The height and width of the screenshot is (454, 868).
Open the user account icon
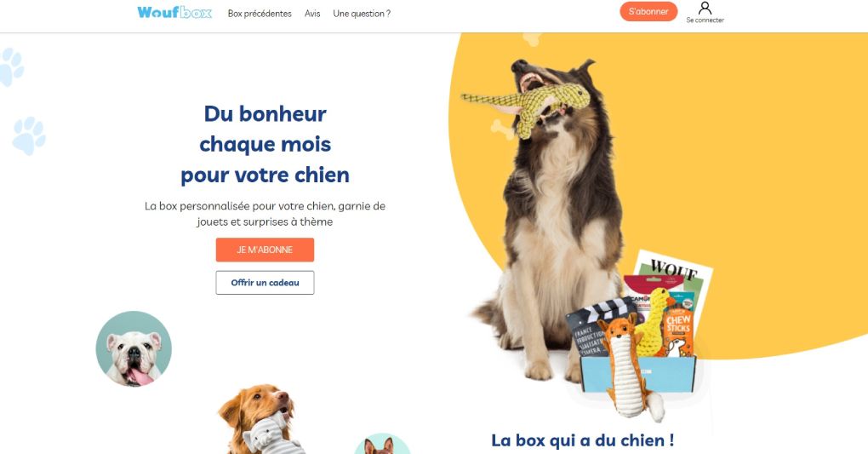click(x=705, y=8)
